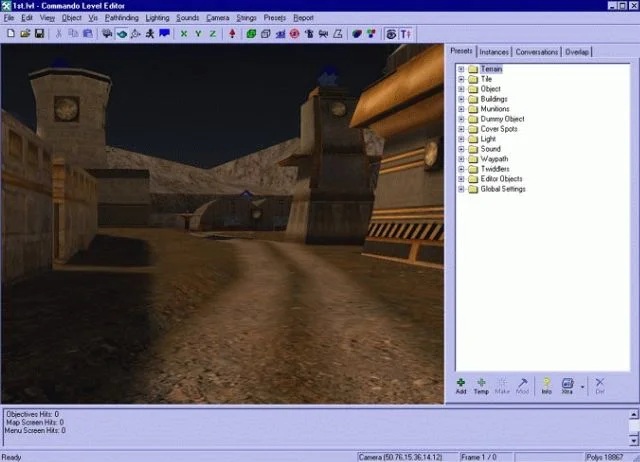Click the Info lightbulb button
The height and width of the screenshot is (462, 640).
(x=547, y=386)
